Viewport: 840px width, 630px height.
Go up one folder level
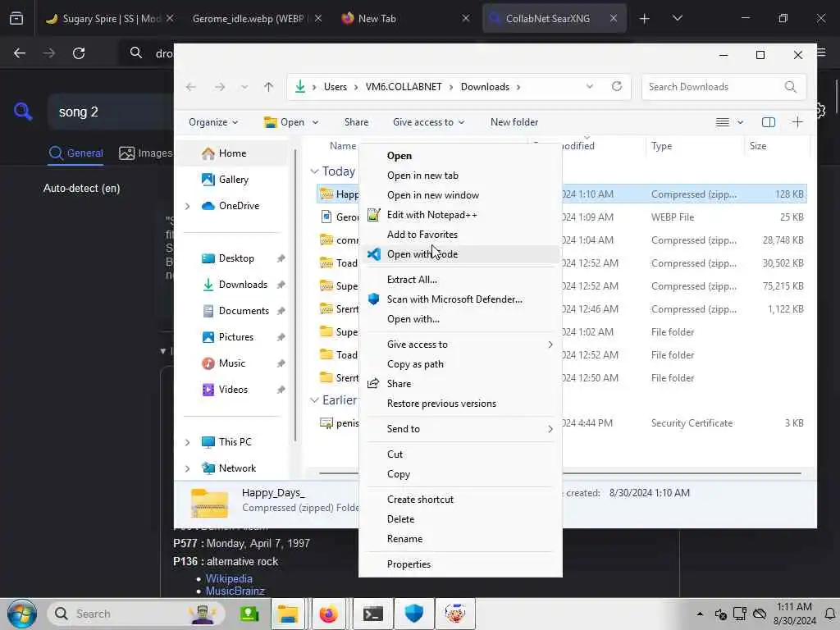pyautogui.click(x=268, y=87)
